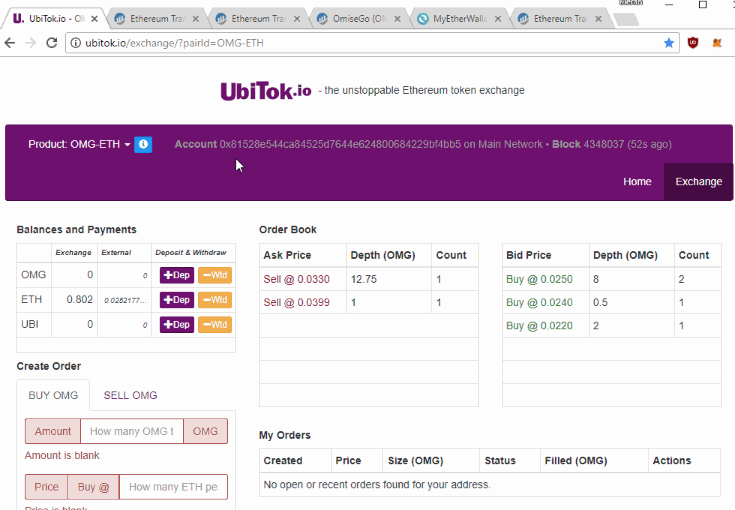
Task: Withdraw UBI with -Wtd button
Action: (x=215, y=324)
